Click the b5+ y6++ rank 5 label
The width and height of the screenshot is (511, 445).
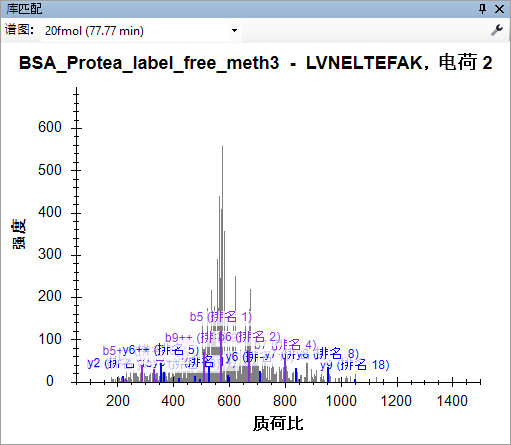[x=151, y=350]
